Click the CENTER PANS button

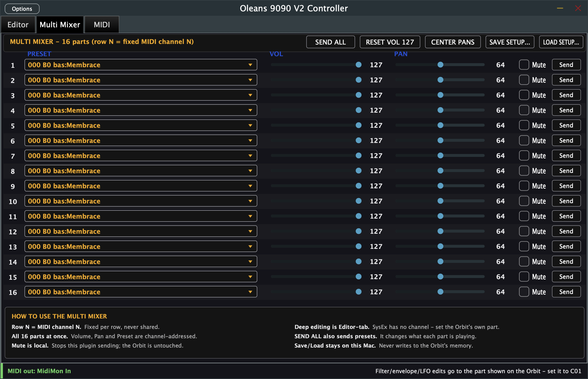[x=453, y=42]
